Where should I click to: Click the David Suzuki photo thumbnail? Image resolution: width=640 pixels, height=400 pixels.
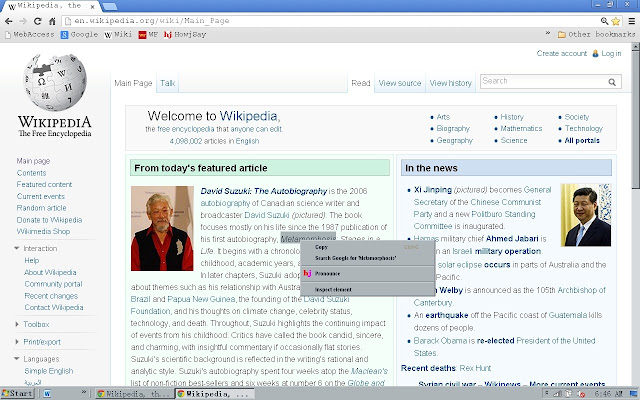click(x=162, y=229)
